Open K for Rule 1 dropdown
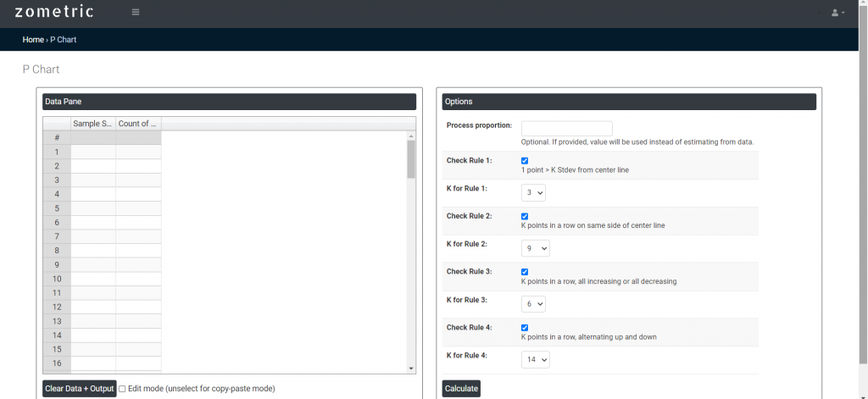This screenshot has width=868, height=399. [533, 193]
